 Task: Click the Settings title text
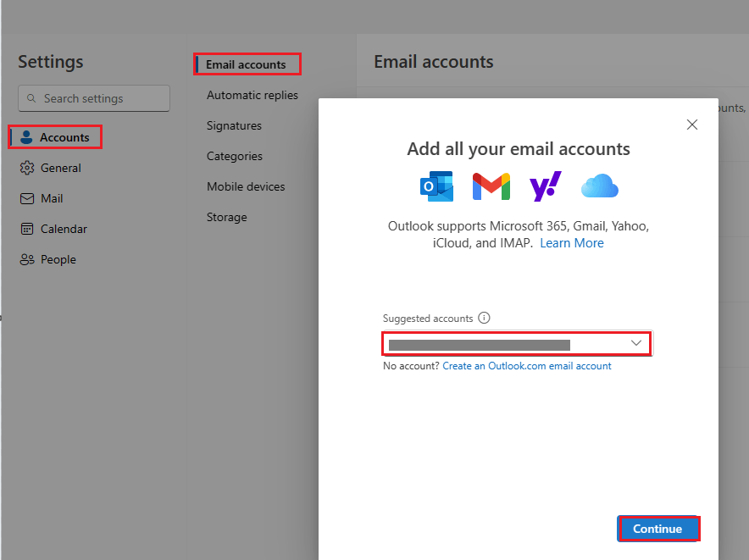[x=51, y=62]
